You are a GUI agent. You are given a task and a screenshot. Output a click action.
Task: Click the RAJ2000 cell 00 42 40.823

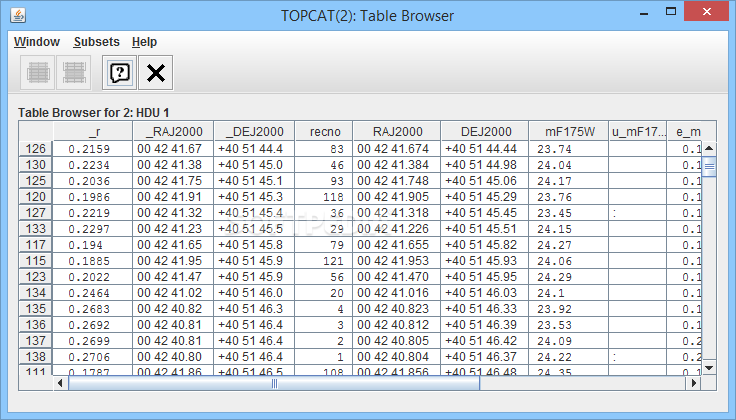tap(397, 309)
